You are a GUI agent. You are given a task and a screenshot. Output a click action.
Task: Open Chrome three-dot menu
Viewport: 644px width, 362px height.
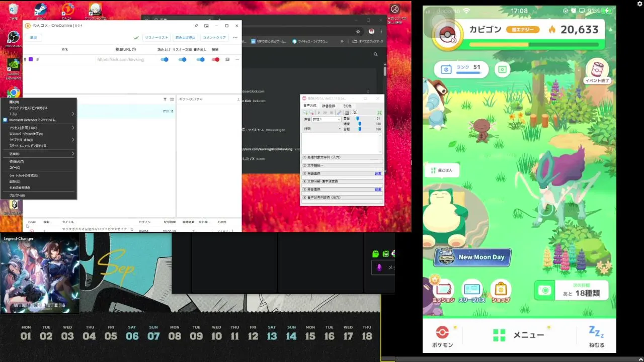tap(381, 31)
